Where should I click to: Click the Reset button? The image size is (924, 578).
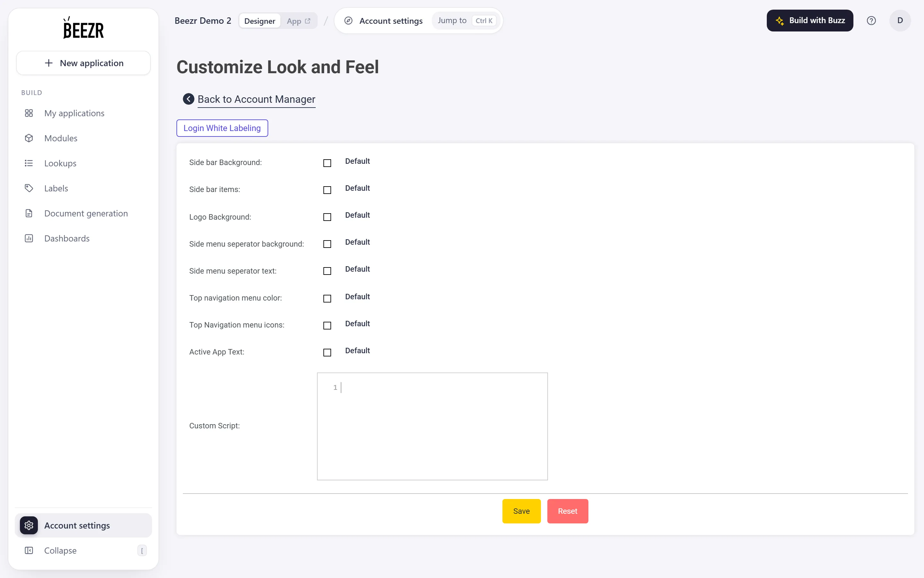567,511
